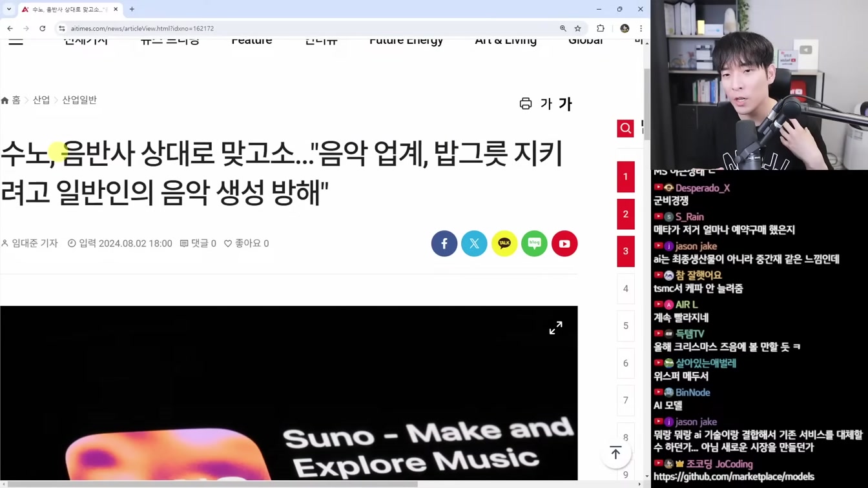Select ranking item 5
The width and height of the screenshot is (868, 488).
(626, 326)
